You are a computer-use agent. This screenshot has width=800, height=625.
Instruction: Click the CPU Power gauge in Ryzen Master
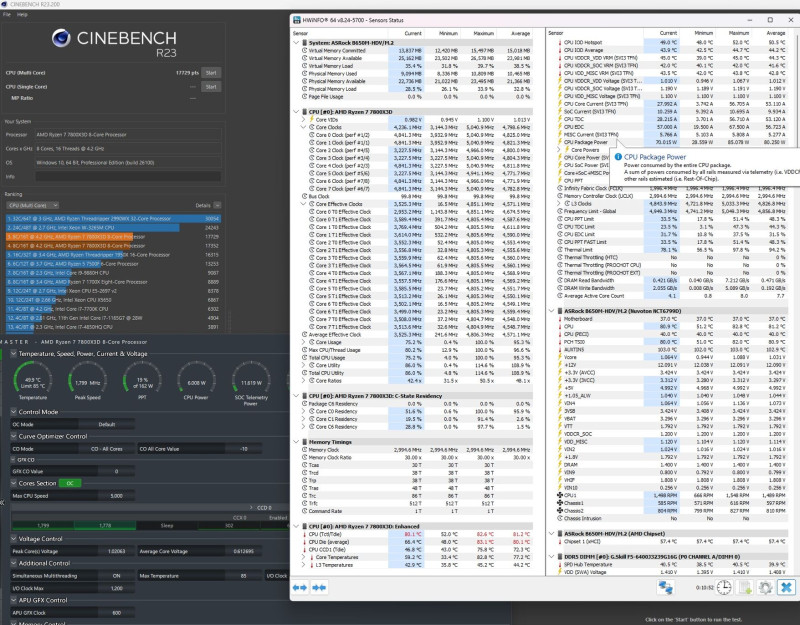196,380
